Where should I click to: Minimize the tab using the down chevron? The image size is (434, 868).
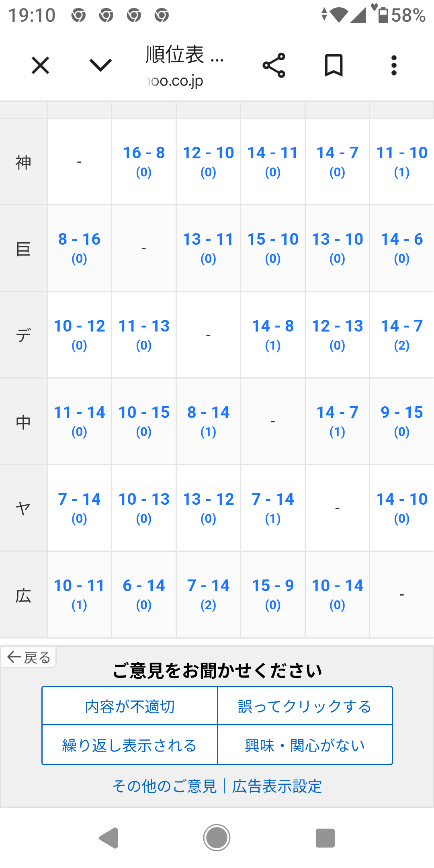coord(100,65)
